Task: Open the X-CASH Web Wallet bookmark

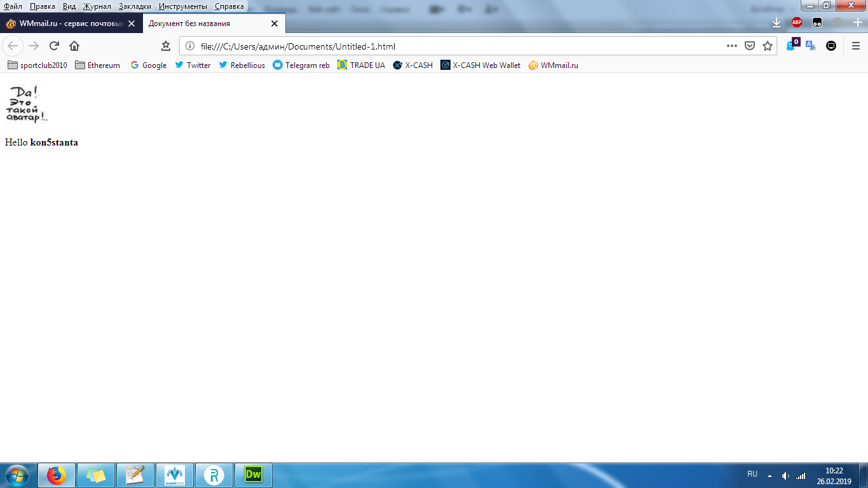Action: pyautogui.click(x=480, y=65)
